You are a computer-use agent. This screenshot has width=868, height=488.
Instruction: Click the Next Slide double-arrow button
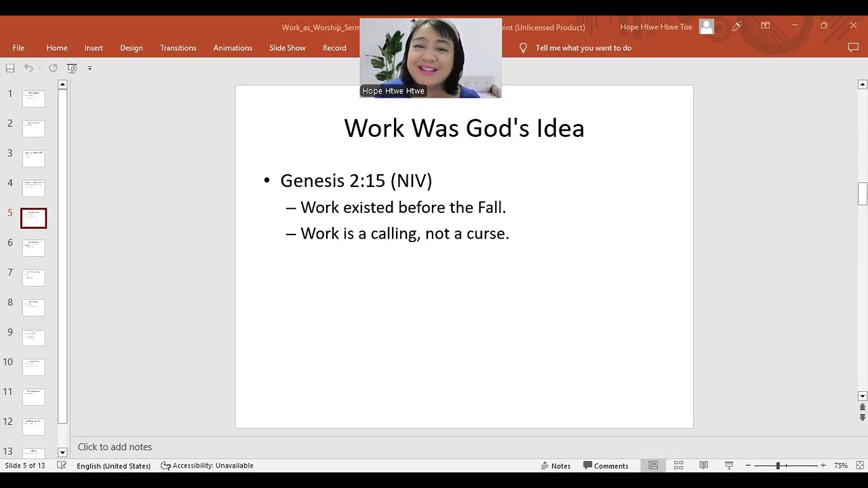pyautogui.click(x=863, y=418)
